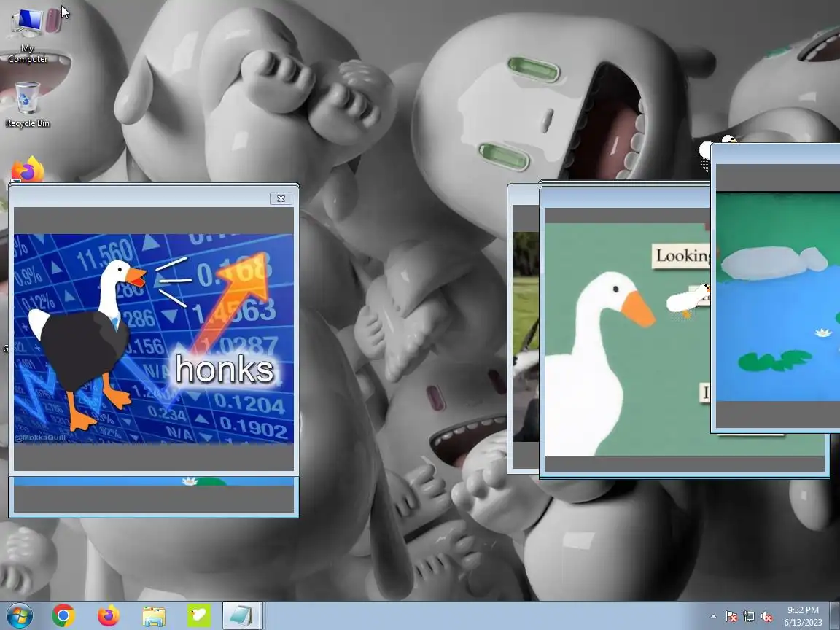Select the Firefox shortcut on the desktop

point(28,168)
